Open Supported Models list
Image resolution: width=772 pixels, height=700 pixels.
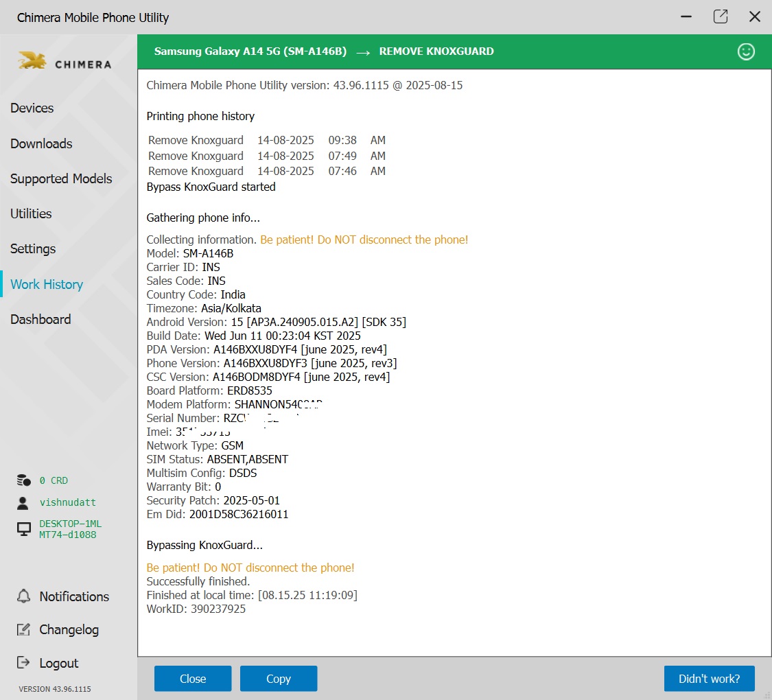pyautogui.click(x=61, y=178)
